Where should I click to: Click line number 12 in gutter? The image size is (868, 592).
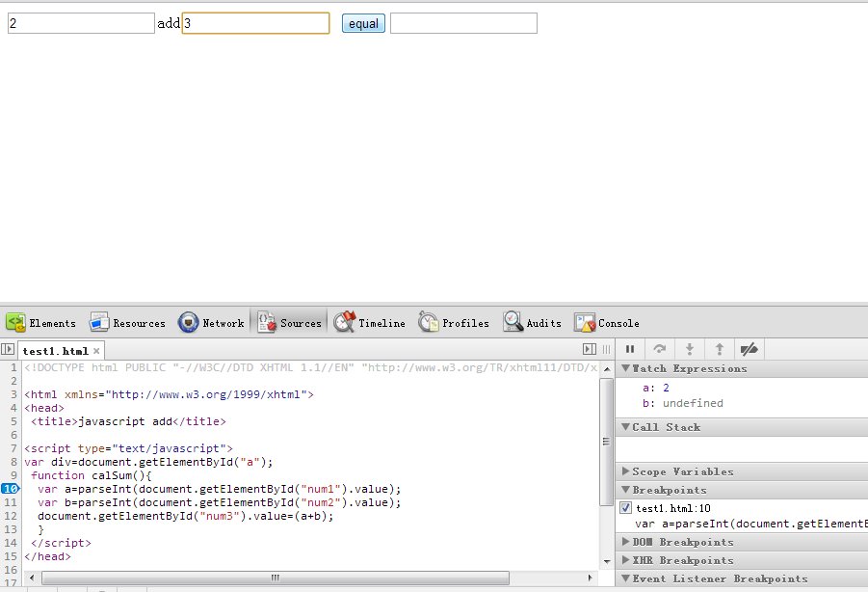pos(11,516)
